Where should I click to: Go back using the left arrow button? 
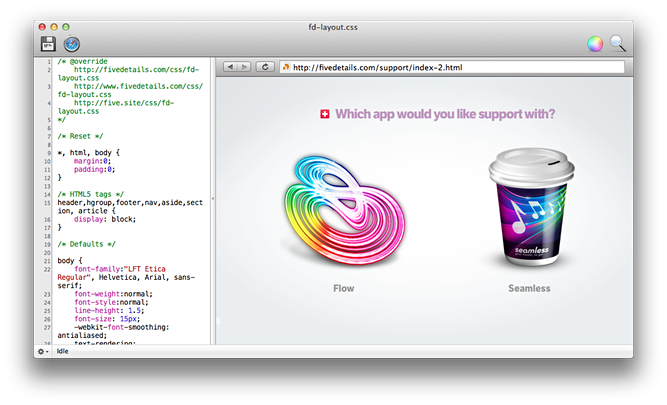[231, 67]
